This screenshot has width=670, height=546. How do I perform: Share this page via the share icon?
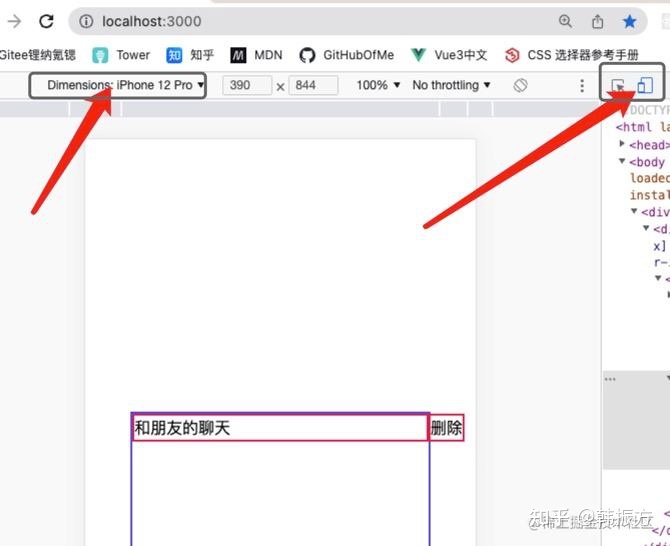(x=597, y=21)
